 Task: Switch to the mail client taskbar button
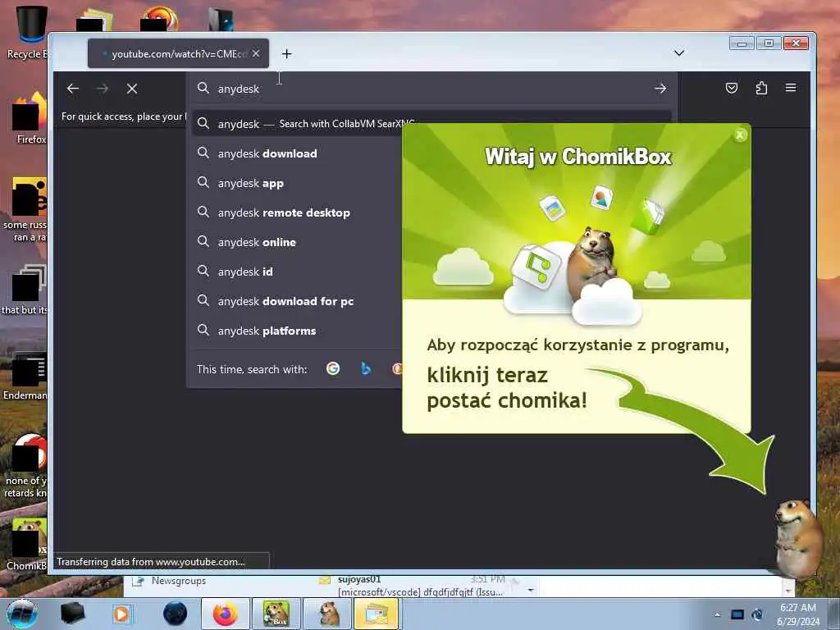point(377,614)
